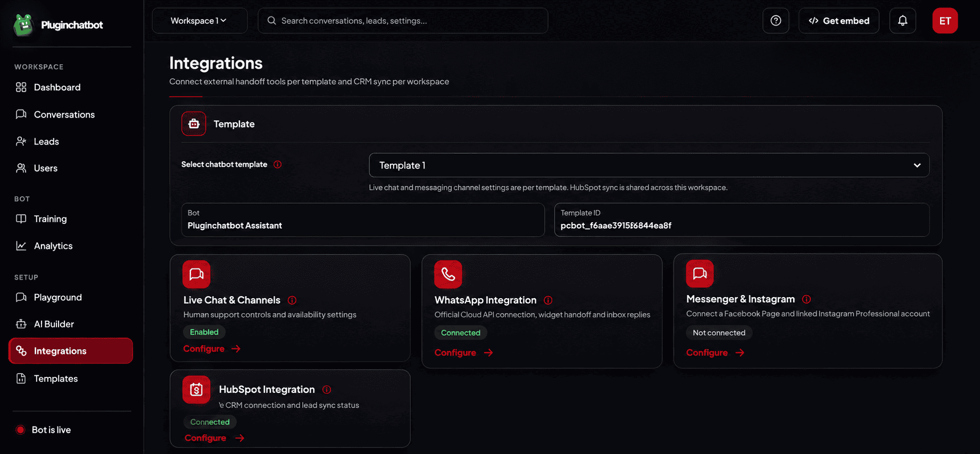
Task: Click the Conversations chat bubble icon
Action: 21,114
